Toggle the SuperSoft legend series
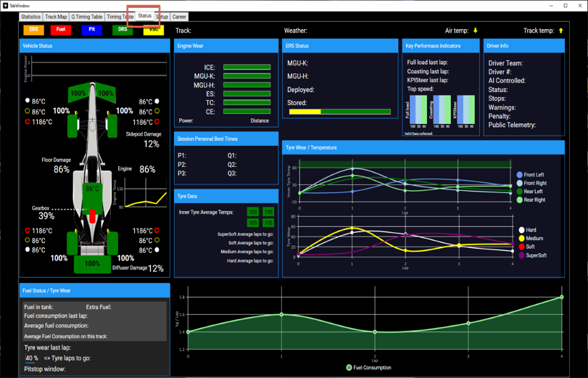The width and height of the screenshot is (588, 378). pos(532,255)
